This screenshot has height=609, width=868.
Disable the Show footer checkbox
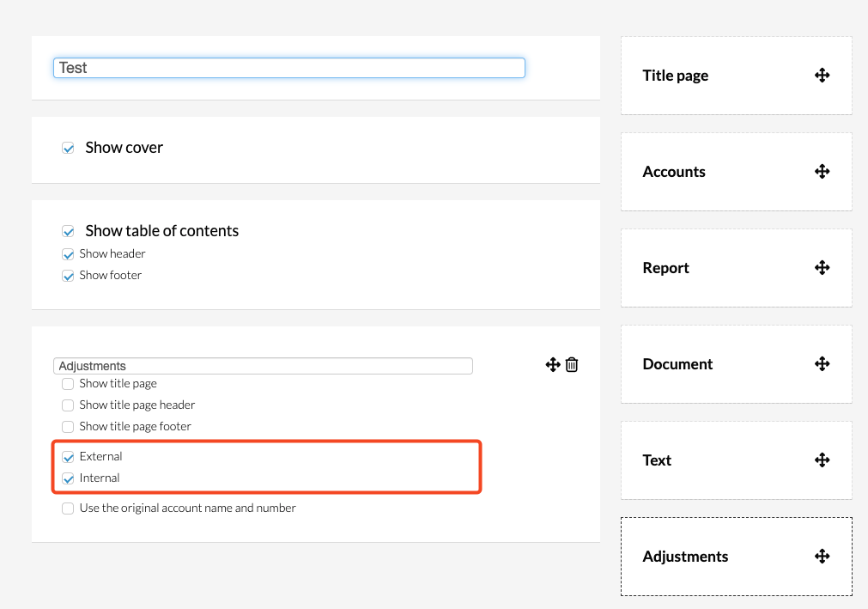(69, 276)
